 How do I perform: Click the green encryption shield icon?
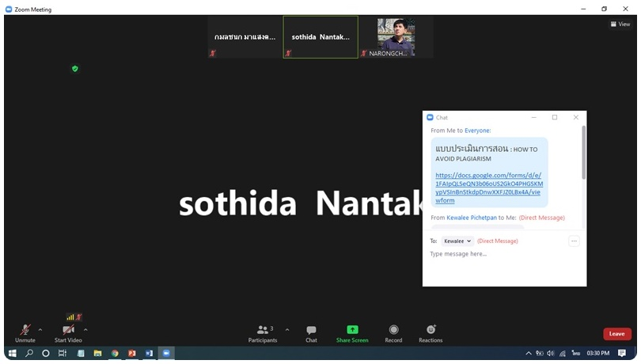pyautogui.click(x=75, y=69)
